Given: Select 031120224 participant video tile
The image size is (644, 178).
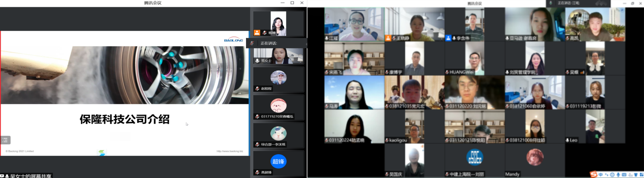Looking at the screenshot, I should coord(354,126).
